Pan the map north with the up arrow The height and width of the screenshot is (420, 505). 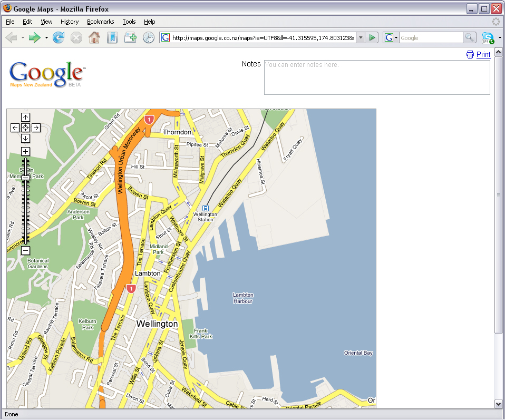pyautogui.click(x=25, y=117)
